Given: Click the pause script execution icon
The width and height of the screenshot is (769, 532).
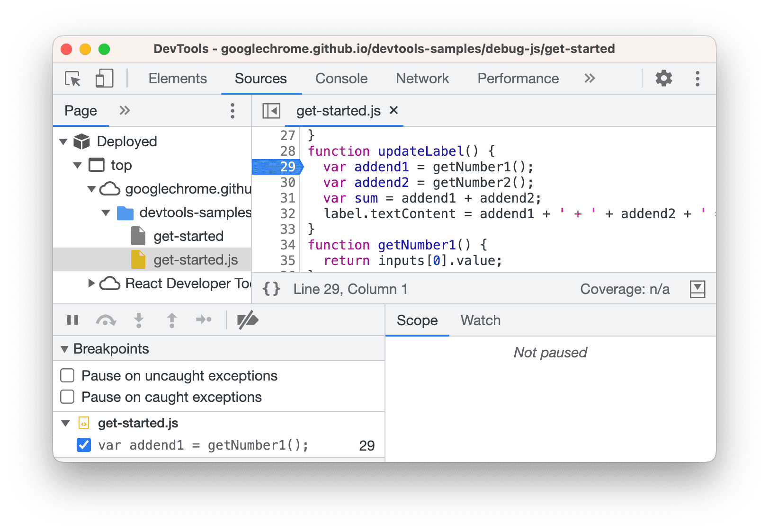Looking at the screenshot, I should tap(72, 320).
